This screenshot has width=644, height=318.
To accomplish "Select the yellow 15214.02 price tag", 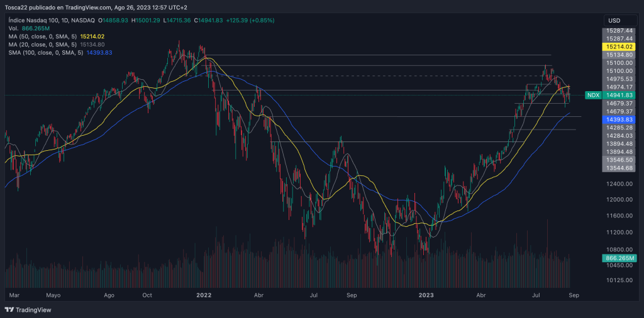I will coord(620,47).
